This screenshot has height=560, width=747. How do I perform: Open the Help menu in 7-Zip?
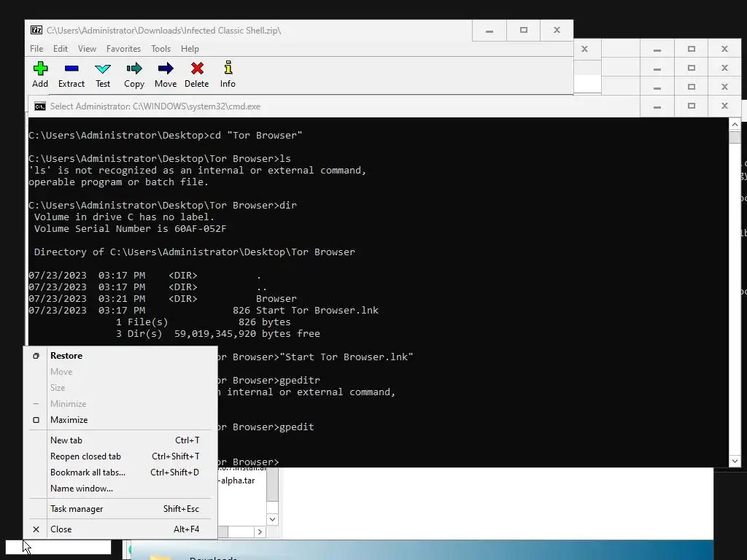pyautogui.click(x=190, y=49)
